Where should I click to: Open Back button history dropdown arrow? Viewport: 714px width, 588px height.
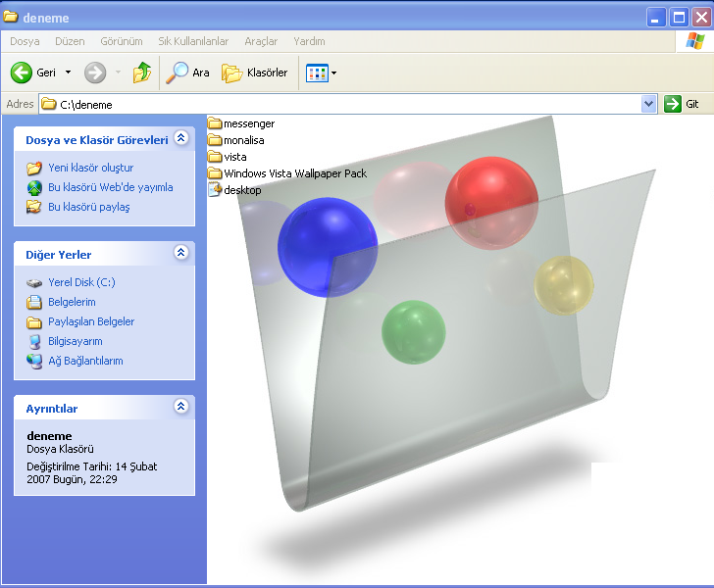tap(68, 73)
